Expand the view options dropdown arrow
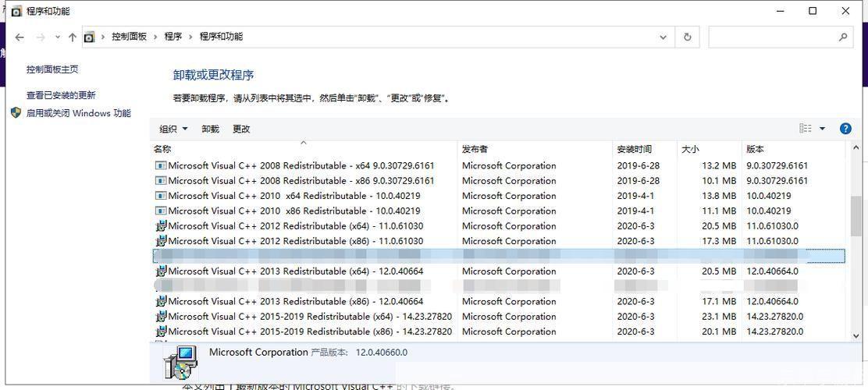Viewport: 868px width, 390px height. point(822,129)
